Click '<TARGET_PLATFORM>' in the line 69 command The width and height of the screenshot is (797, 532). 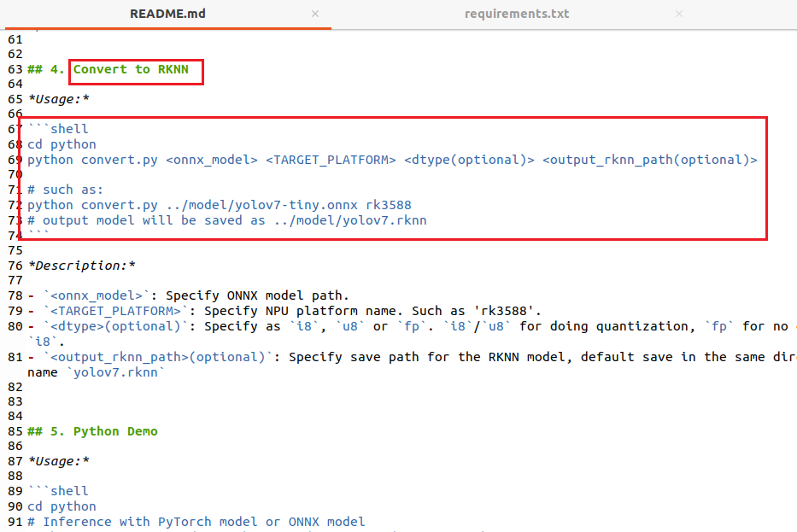tap(331, 160)
